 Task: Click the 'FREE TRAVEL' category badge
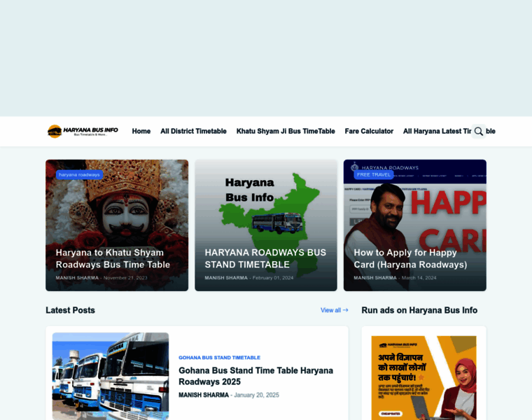[374, 175]
